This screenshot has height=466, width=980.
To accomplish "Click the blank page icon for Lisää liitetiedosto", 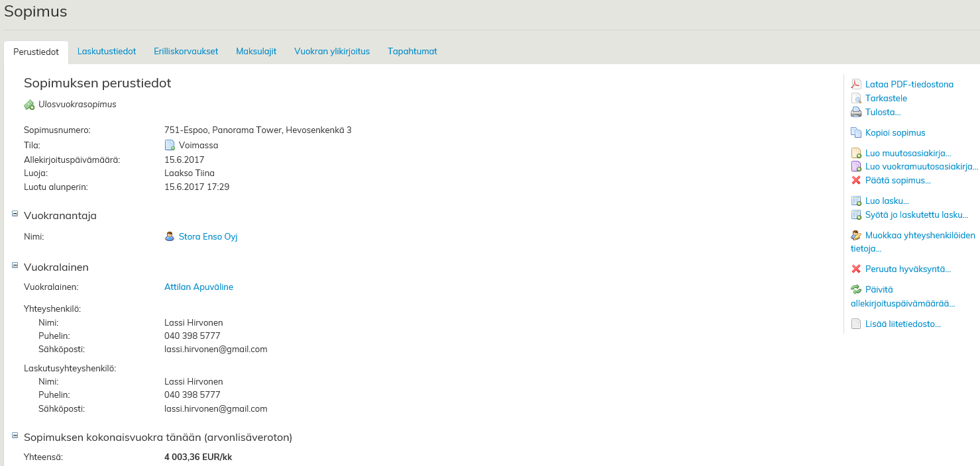I will (856, 324).
